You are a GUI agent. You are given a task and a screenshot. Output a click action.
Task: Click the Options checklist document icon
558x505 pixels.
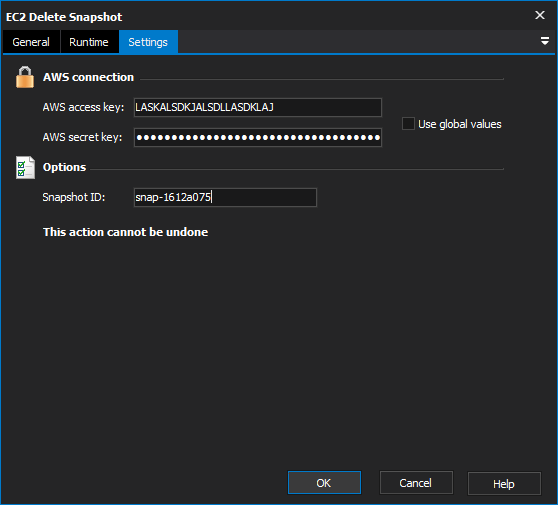(25, 167)
